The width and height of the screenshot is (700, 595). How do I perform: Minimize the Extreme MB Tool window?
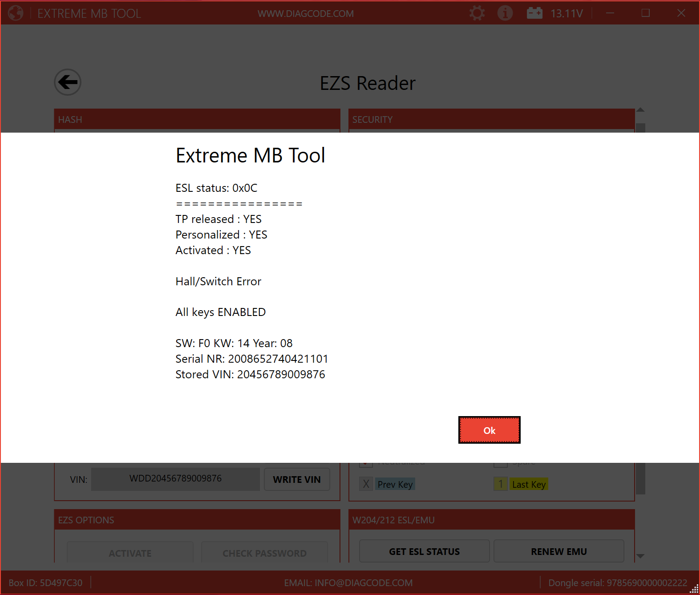(610, 13)
